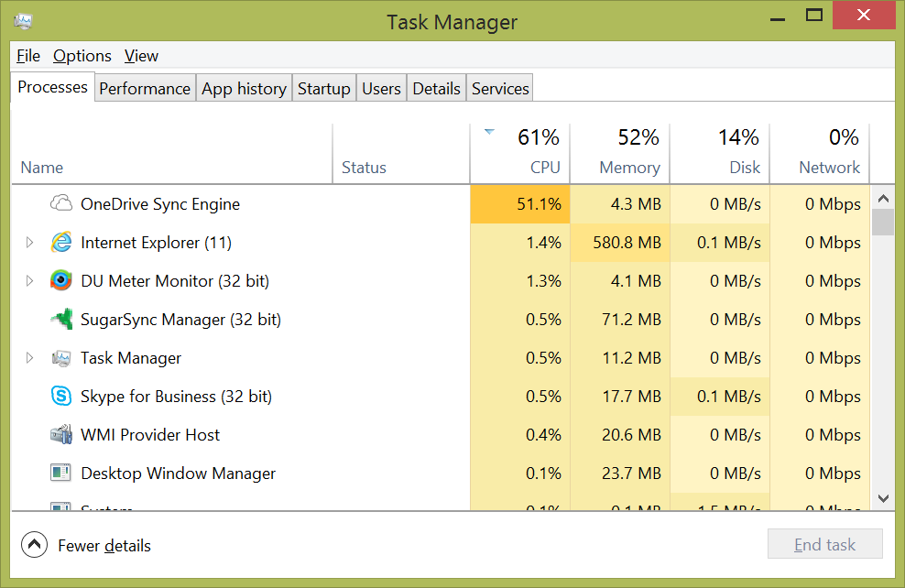Open the Startup tab
Image resolution: width=905 pixels, height=588 pixels.
pos(323,89)
